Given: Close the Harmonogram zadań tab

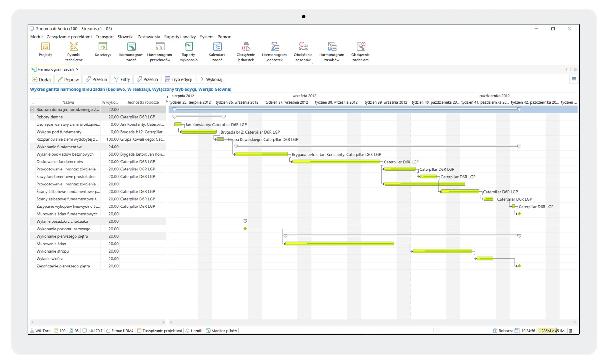Looking at the screenshot, I should tap(77, 69).
